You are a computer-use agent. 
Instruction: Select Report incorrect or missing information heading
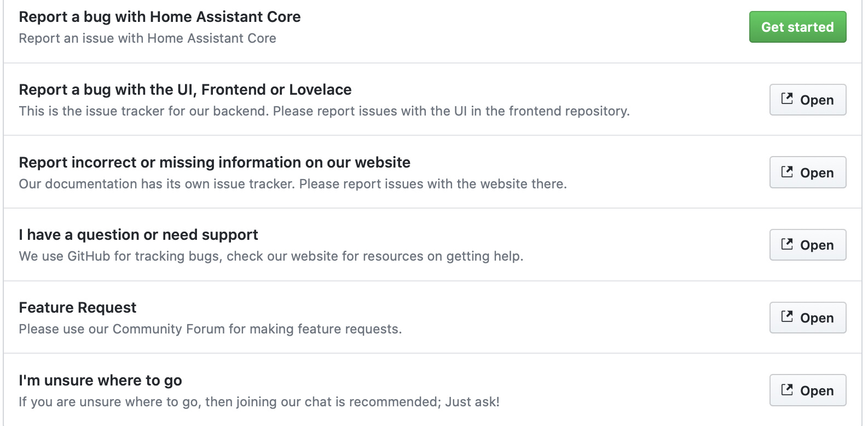(x=215, y=163)
